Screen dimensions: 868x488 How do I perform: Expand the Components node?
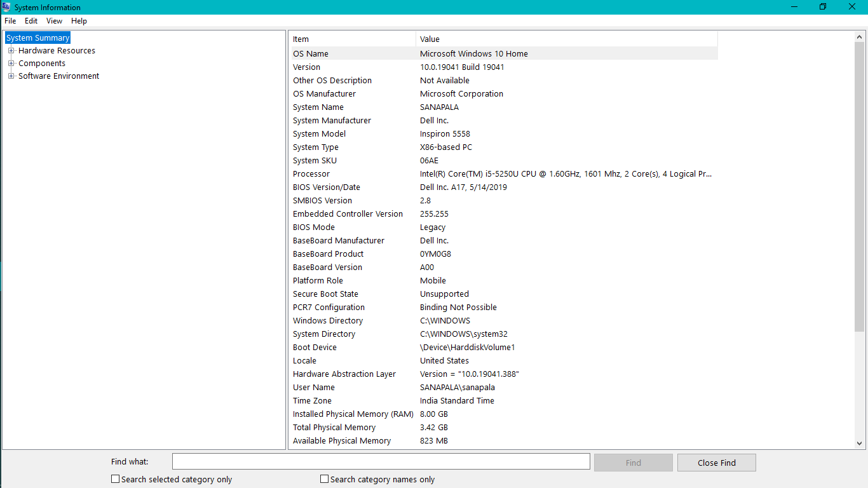point(11,64)
